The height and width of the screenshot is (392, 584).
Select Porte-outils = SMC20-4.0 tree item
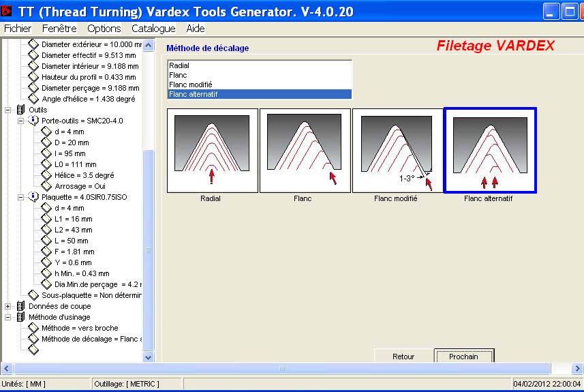point(82,121)
